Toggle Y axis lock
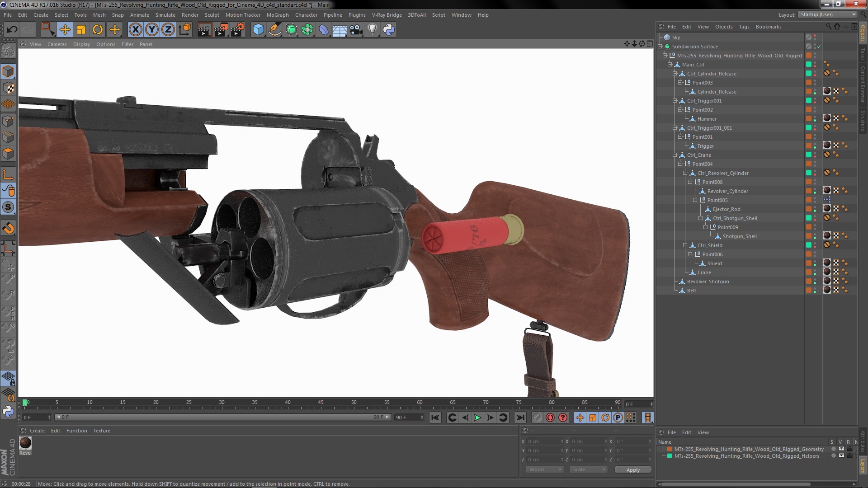Image resolution: width=868 pixels, height=488 pixels. pos(152,30)
